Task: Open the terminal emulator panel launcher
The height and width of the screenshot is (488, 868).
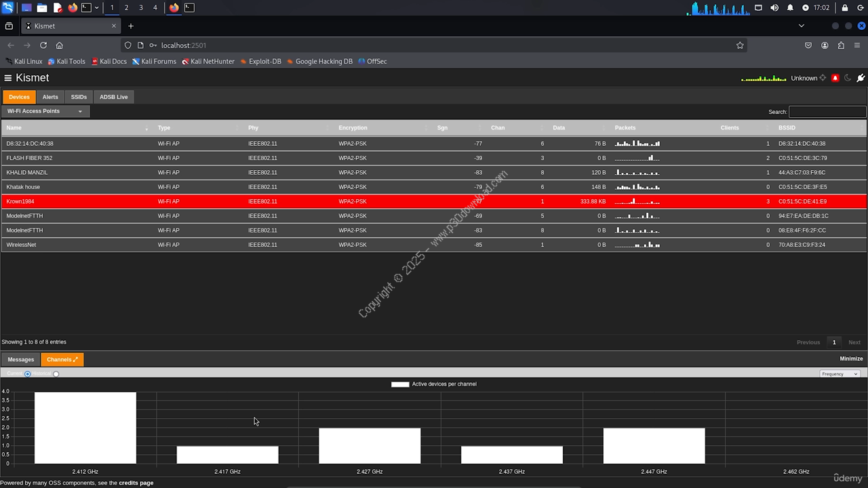Action: pos(86,7)
